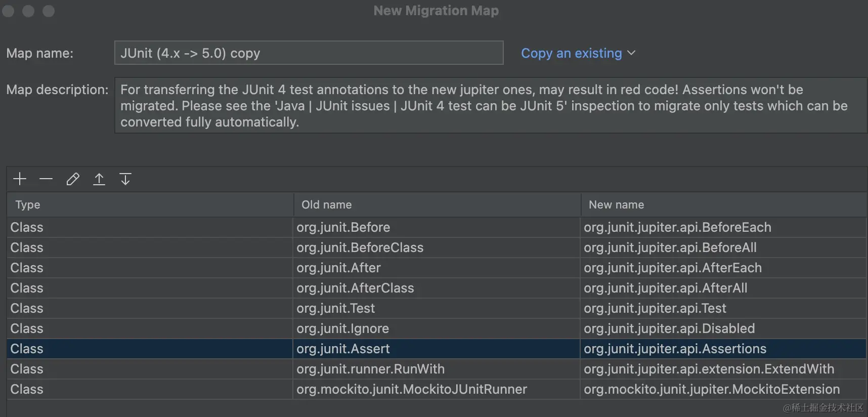Click the Map name text field

(x=309, y=53)
